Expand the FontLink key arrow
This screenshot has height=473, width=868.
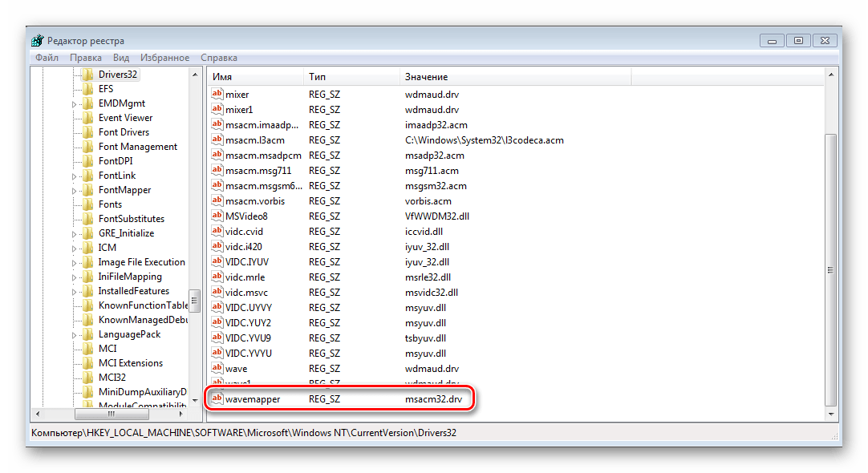pos(75,176)
